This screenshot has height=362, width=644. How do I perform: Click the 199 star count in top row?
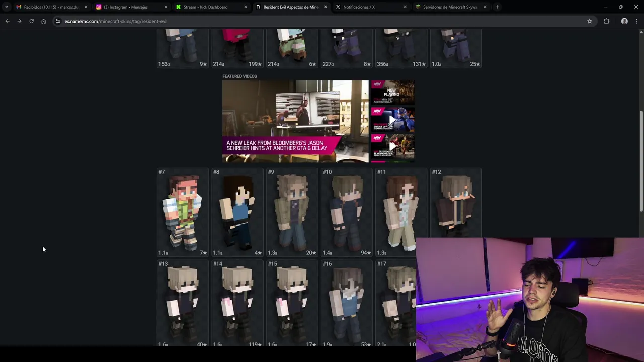pyautogui.click(x=255, y=64)
